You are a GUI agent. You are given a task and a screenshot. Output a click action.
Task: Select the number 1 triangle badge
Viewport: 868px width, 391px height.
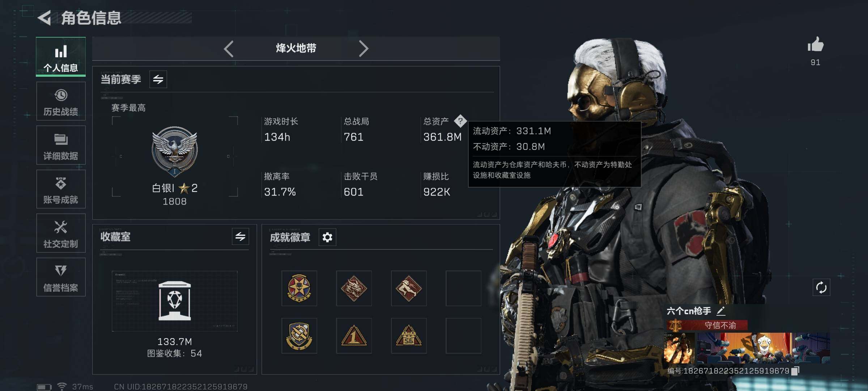(354, 336)
